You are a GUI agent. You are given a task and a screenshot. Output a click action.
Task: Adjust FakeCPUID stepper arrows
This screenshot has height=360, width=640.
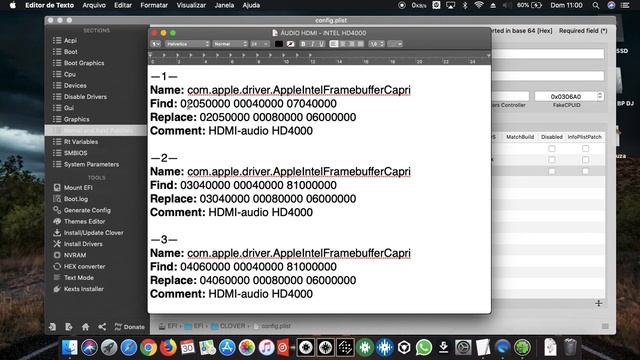click(600, 96)
